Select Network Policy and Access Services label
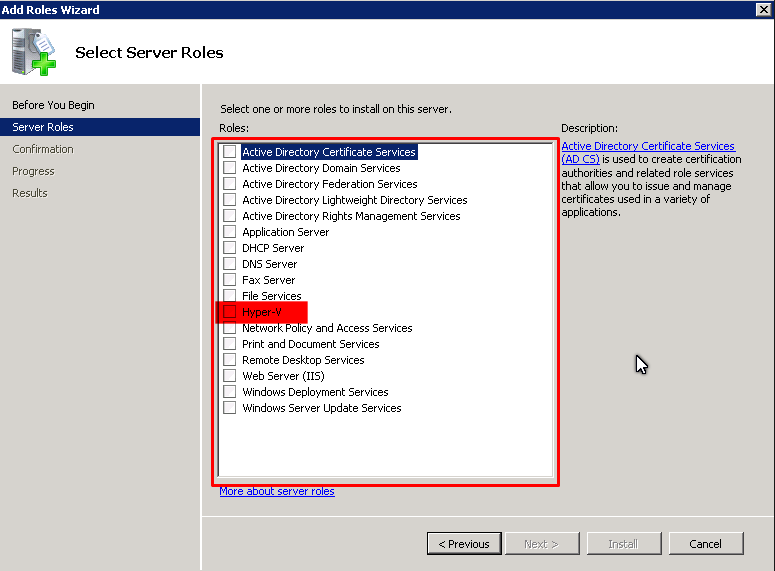 pos(327,328)
